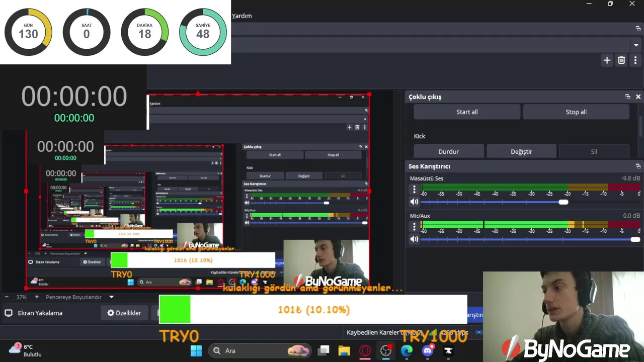
Task: Click the Masaüstü Ses volume slider handle
Action: [563, 202]
